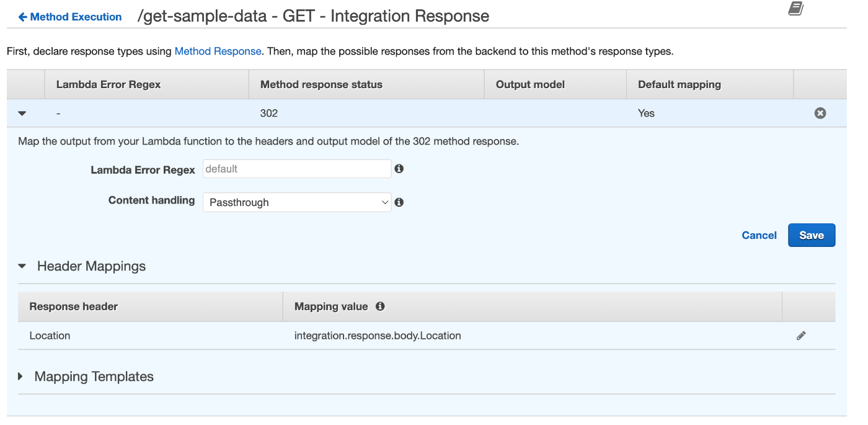
Task: Click the Default mapping column header
Action: point(679,84)
